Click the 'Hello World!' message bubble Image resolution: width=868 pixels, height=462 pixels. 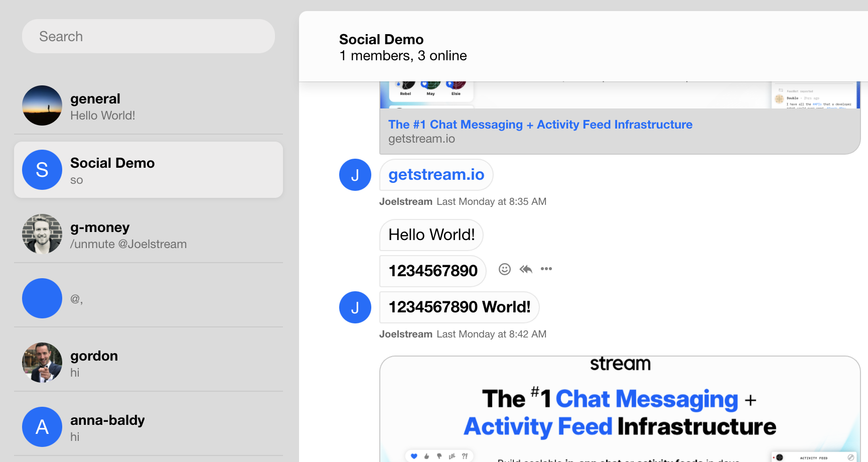(x=431, y=235)
